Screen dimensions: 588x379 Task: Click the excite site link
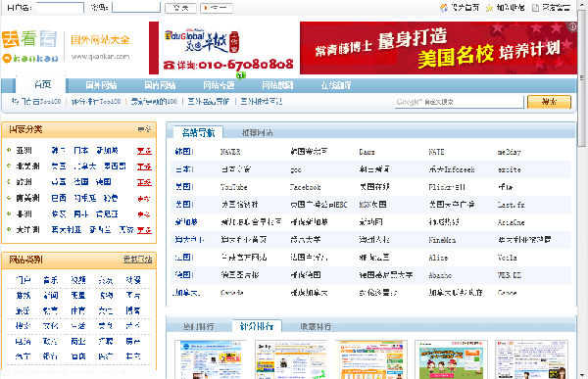point(510,169)
